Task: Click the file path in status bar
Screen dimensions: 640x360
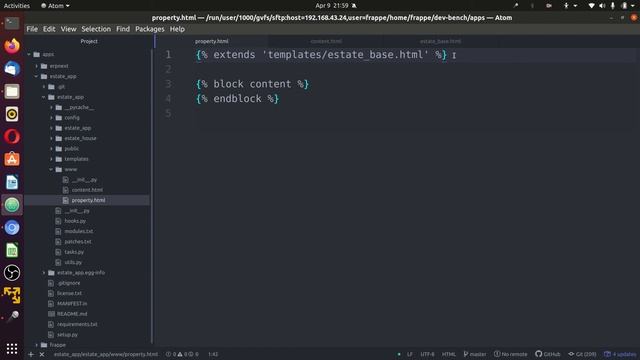Action: click(x=106, y=354)
